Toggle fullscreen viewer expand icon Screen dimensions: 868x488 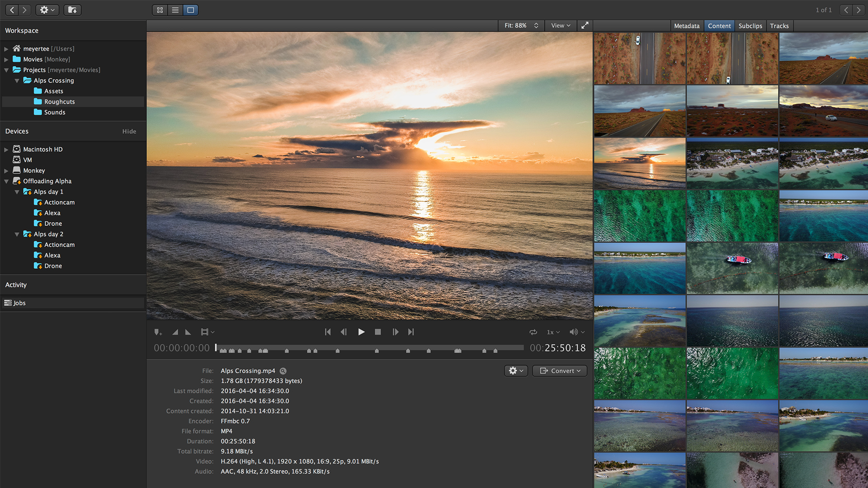click(x=585, y=26)
